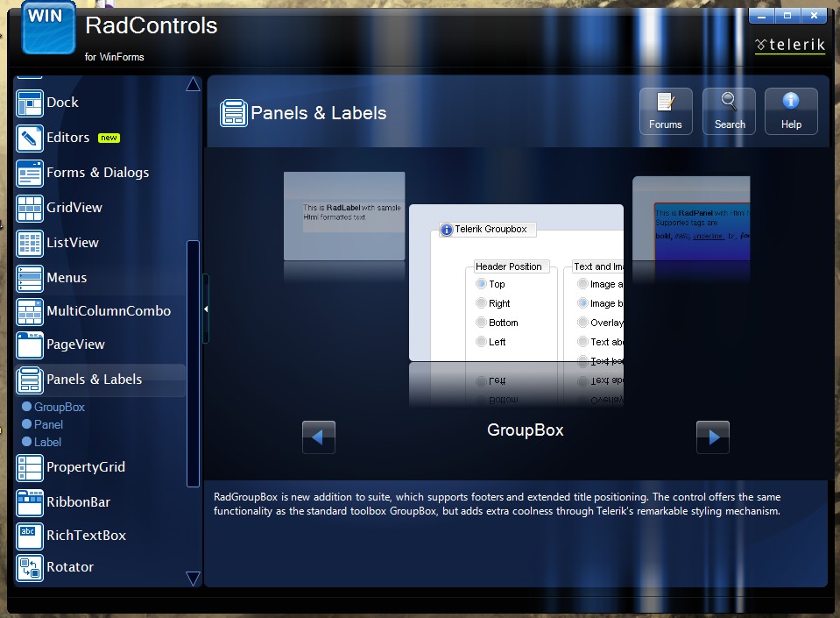Open the Panels & Labels sidebar item
Image resolution: width=840 pixels, height=618 pixels.
coord(94,380)
